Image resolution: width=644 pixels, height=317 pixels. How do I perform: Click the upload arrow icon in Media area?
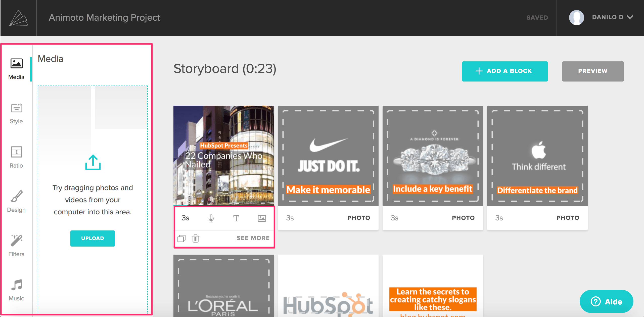(93, 162)
